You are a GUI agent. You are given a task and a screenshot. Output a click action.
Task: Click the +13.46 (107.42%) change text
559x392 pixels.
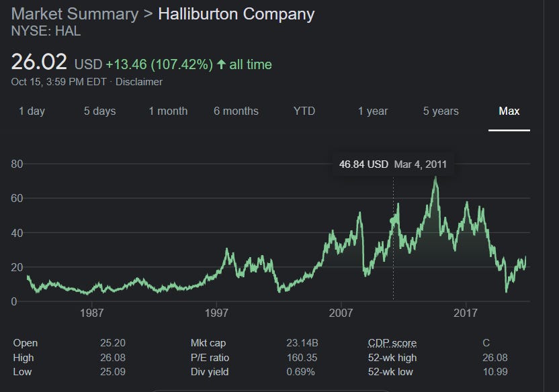click(159, 64)
